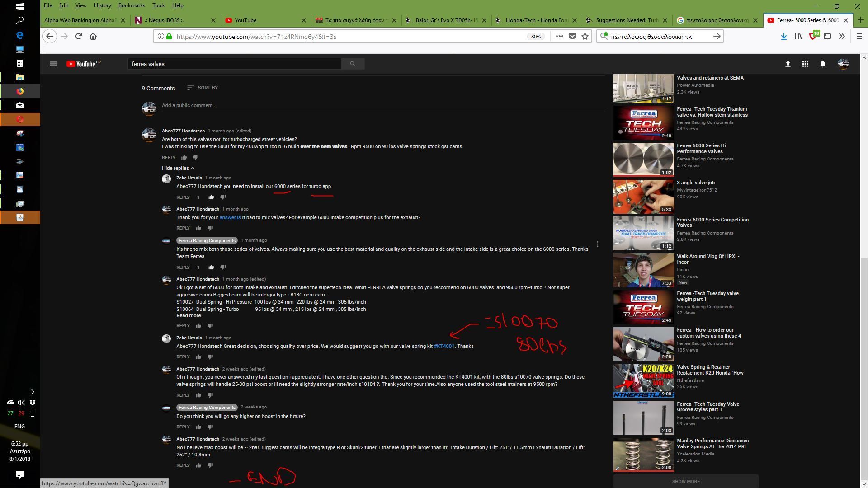
Task: Click the YouTube search magnifier button
Action: [353, 64]
